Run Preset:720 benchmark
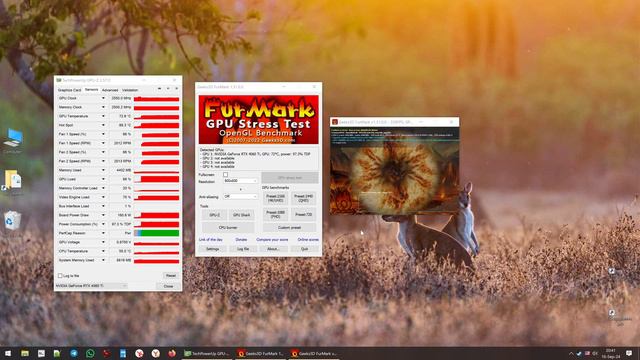The width and height of the screenshot is (640, 360). (x=304, y=214)
